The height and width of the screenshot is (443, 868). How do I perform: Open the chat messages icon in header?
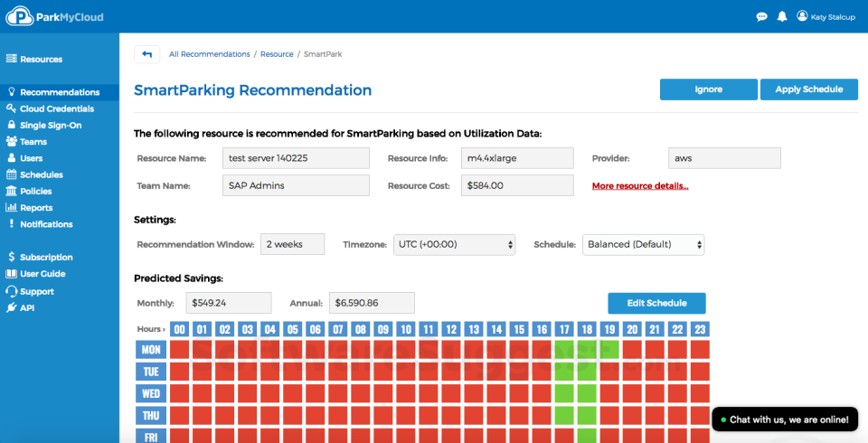click(x=761, y=16)
